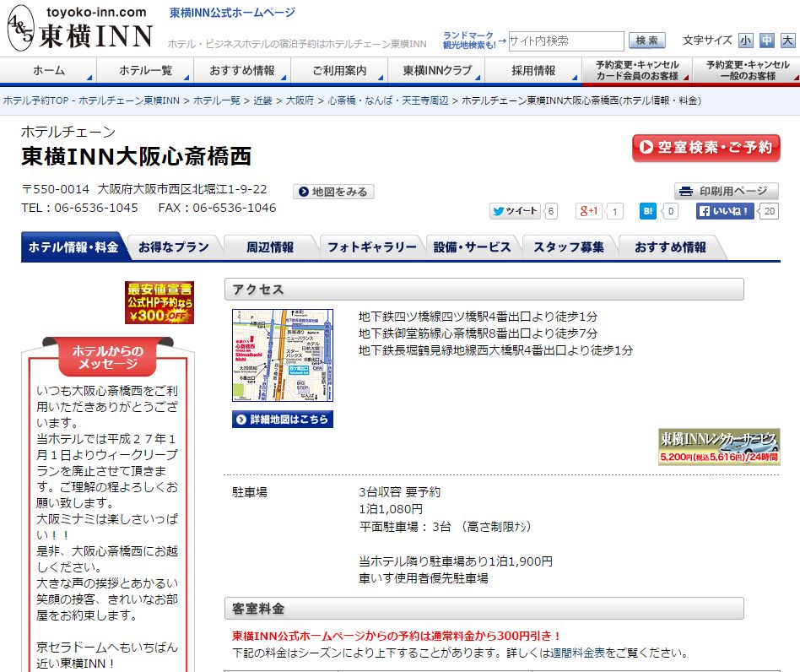Click the 駐車場 label

(250, 492)
